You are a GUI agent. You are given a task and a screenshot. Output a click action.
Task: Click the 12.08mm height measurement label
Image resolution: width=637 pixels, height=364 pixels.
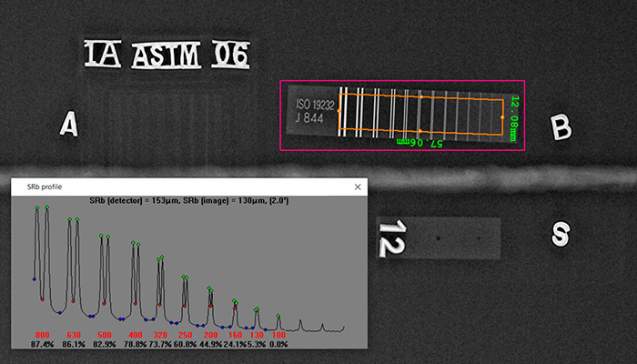[x=513, y=117]
